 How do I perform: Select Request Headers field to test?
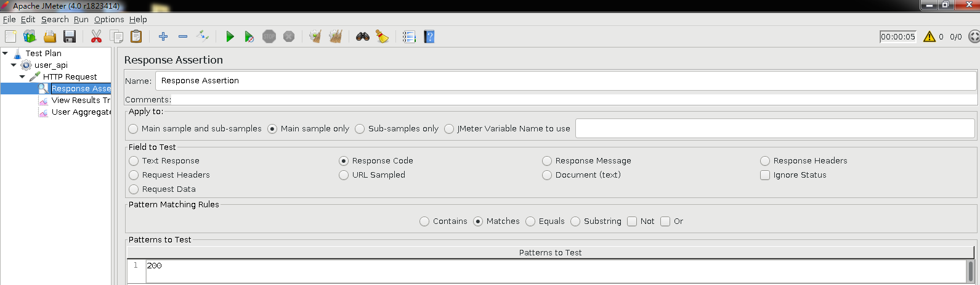tap(169, 175)
